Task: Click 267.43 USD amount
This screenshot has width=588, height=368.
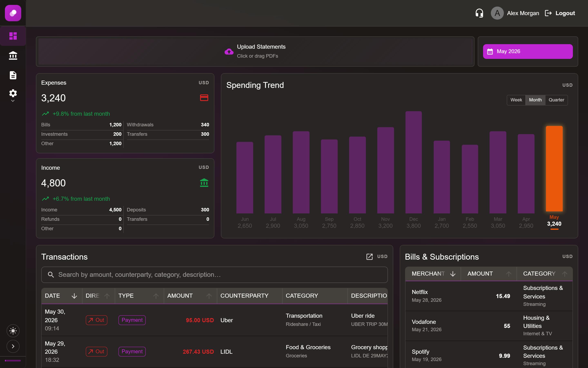Action: point(198,352)
